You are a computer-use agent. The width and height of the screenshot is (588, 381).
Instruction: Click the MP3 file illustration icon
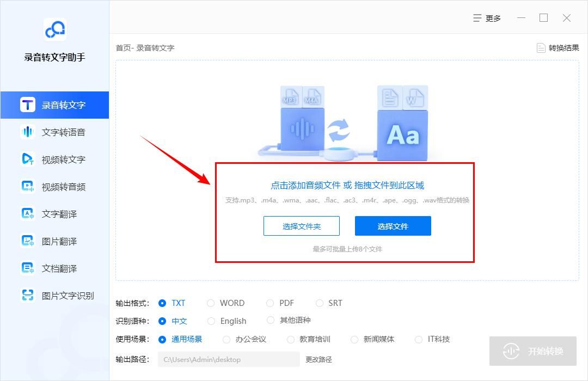click(x=290, y=97)
